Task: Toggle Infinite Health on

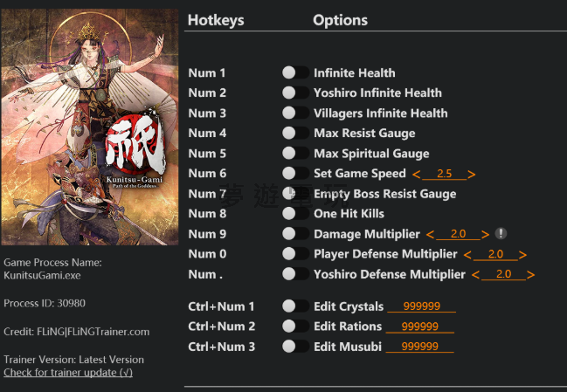Action: 295,73
